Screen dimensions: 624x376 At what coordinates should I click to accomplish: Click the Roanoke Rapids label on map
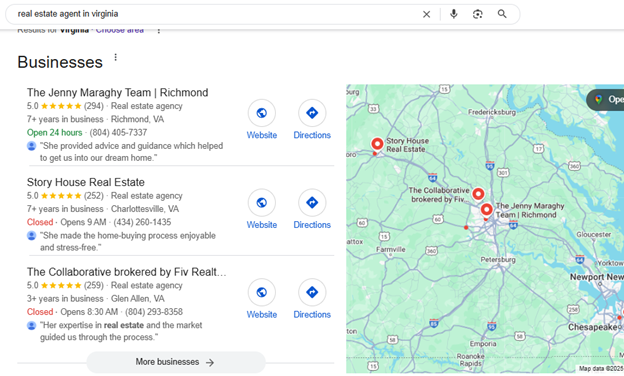click(470, 360)
